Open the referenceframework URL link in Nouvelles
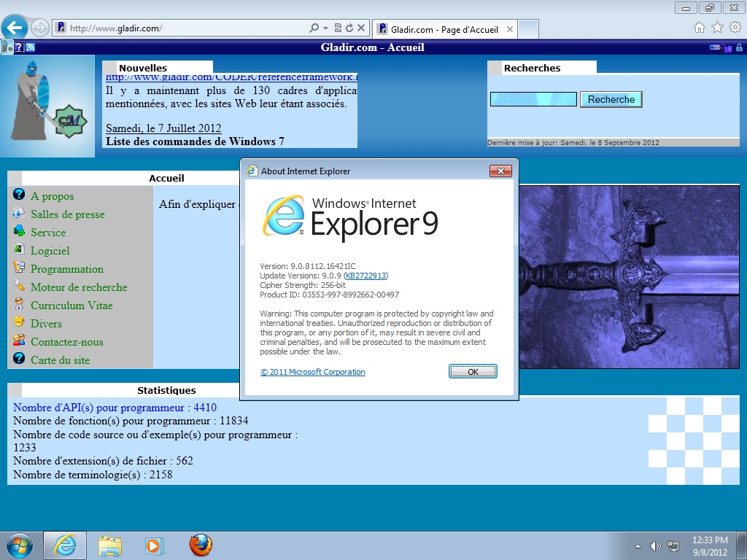747x560 pixels. click(x=231, y=77)
